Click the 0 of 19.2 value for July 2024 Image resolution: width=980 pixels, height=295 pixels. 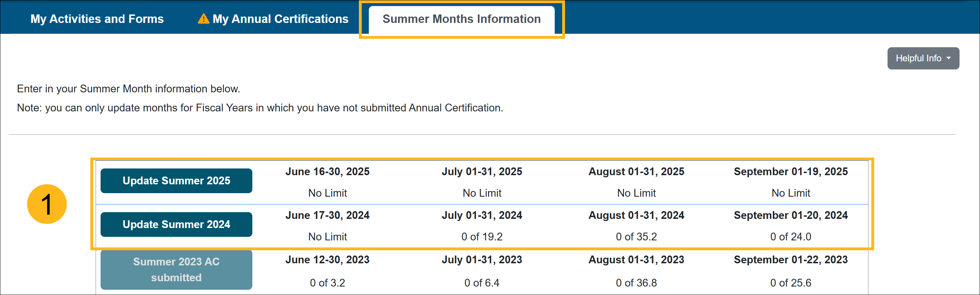pyautogui.click(x=482, y=236)
